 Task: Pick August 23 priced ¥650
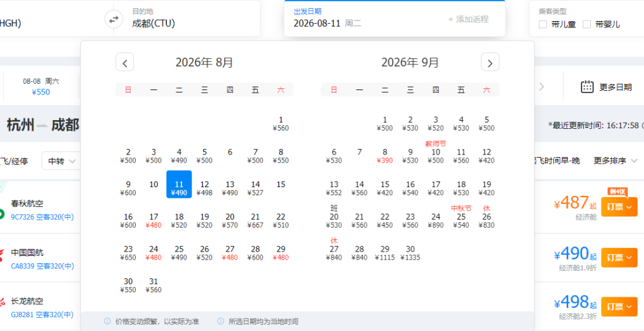[x=128, y=253]
